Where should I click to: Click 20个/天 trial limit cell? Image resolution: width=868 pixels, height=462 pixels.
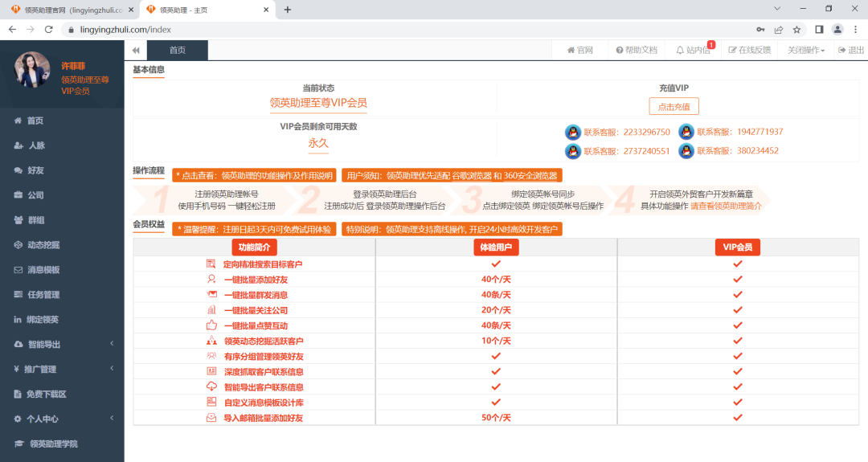coord(496,310)
